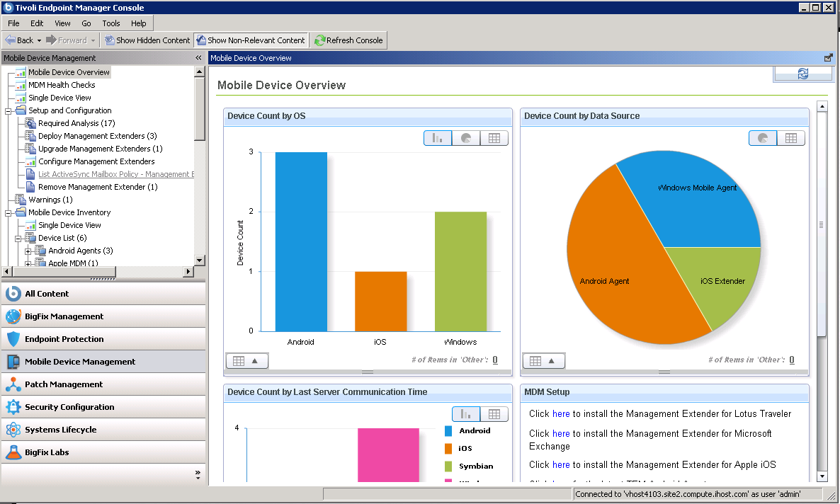Click dashboard vertical scrollbar down arrow
The height and width of the screenshot is (504, 840).
(x=822, y=476)
